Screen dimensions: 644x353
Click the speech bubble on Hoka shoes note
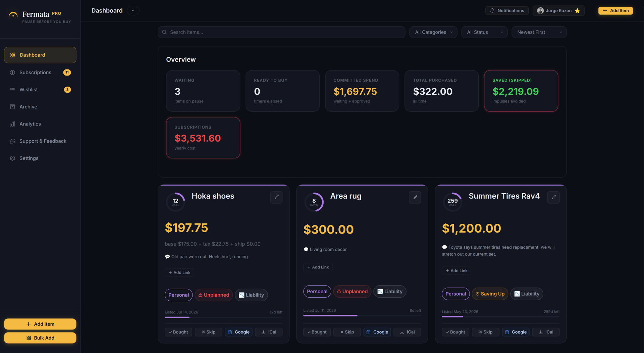tap(167, 257)
